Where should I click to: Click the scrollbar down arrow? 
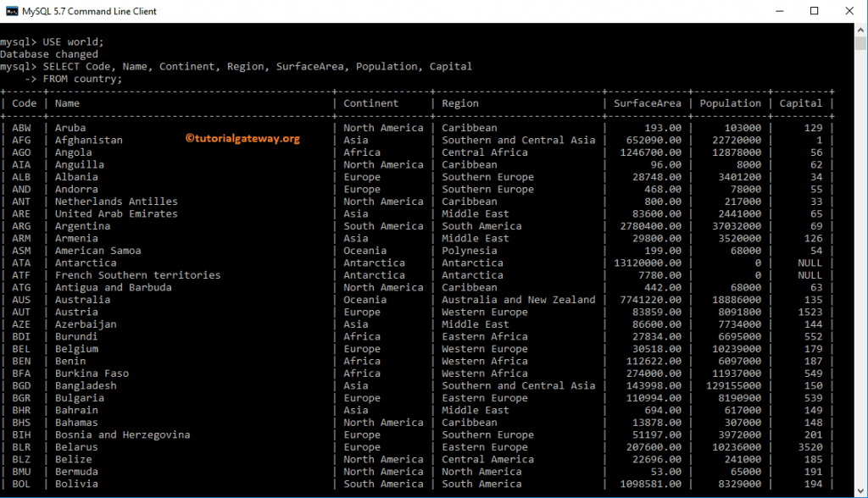coord(860,491)
